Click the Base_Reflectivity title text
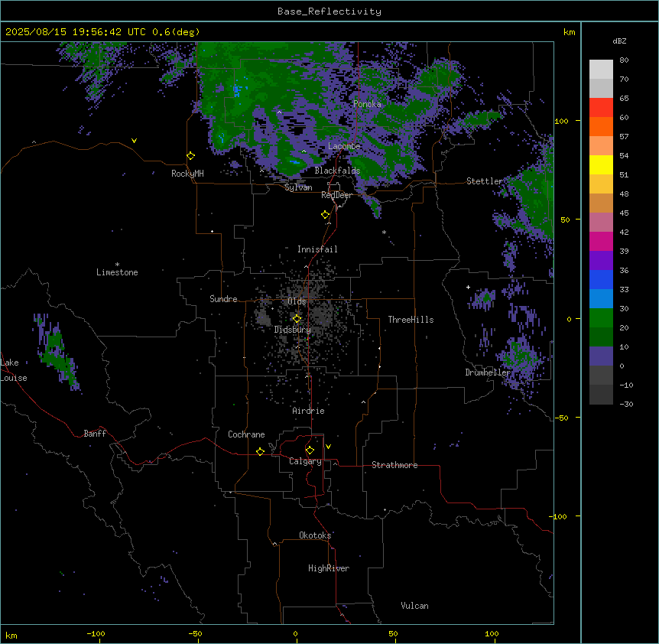This screenshot has height=644, width=659. tap(329, 11)
